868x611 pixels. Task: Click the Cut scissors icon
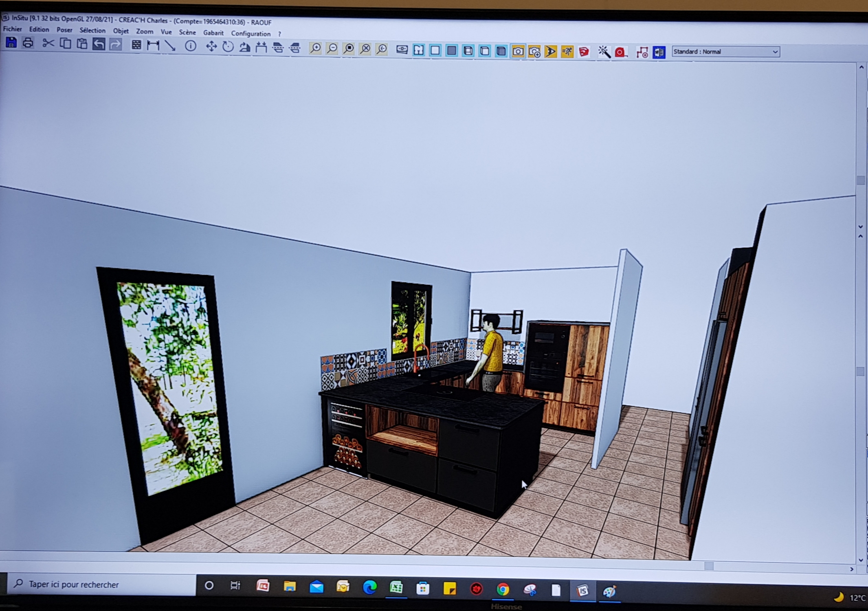point(48,43)
